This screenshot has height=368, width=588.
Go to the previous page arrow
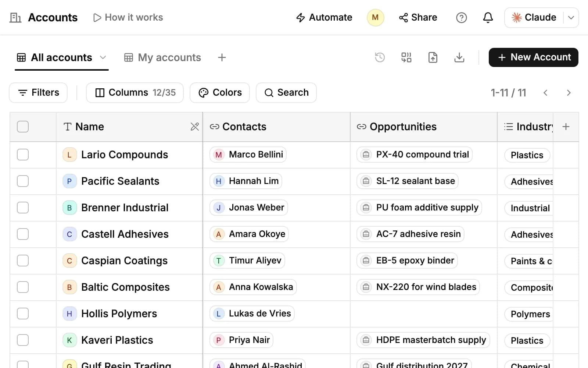click(545, 93)
